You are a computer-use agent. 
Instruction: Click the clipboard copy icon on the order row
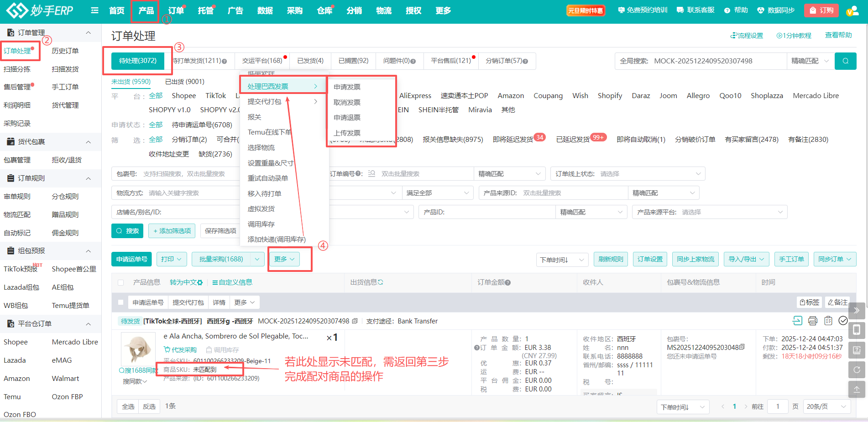(x=828, y=321)
